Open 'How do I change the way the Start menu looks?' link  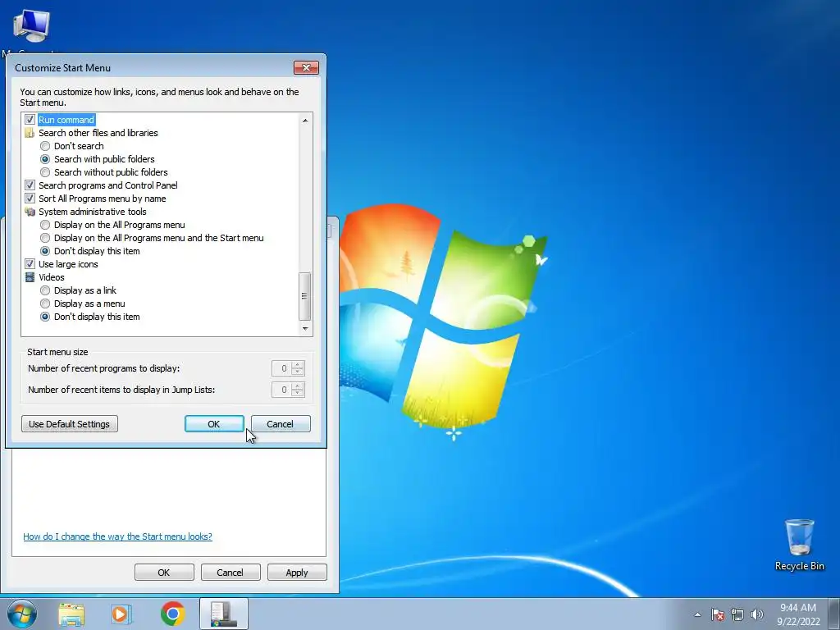(117, 536)
